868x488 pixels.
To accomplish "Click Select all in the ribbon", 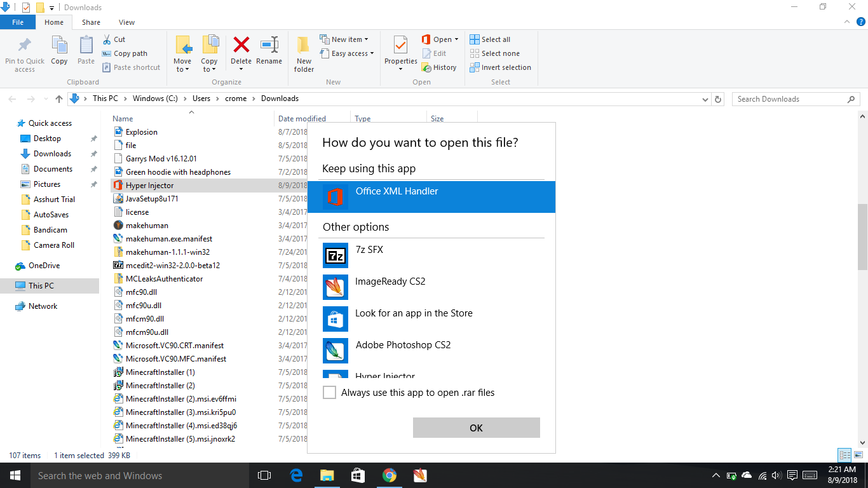I will [x=490, y=39].
